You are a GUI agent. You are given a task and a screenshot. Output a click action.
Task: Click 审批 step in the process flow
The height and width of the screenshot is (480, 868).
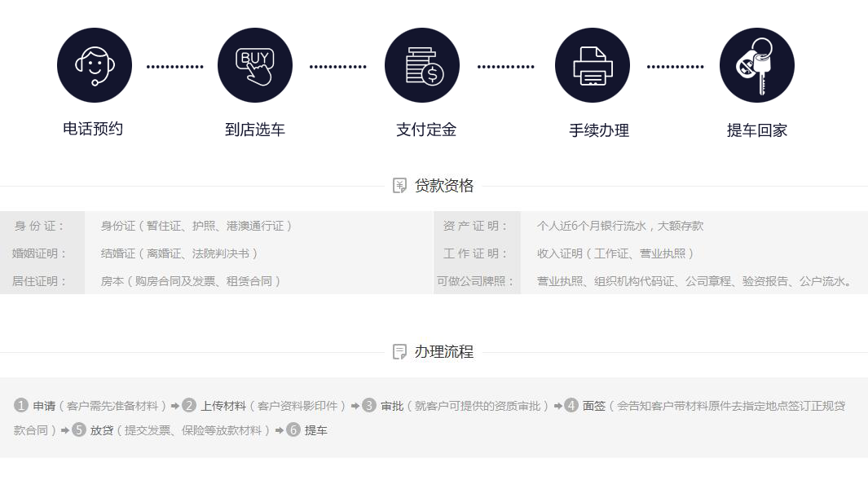(392, 406)
